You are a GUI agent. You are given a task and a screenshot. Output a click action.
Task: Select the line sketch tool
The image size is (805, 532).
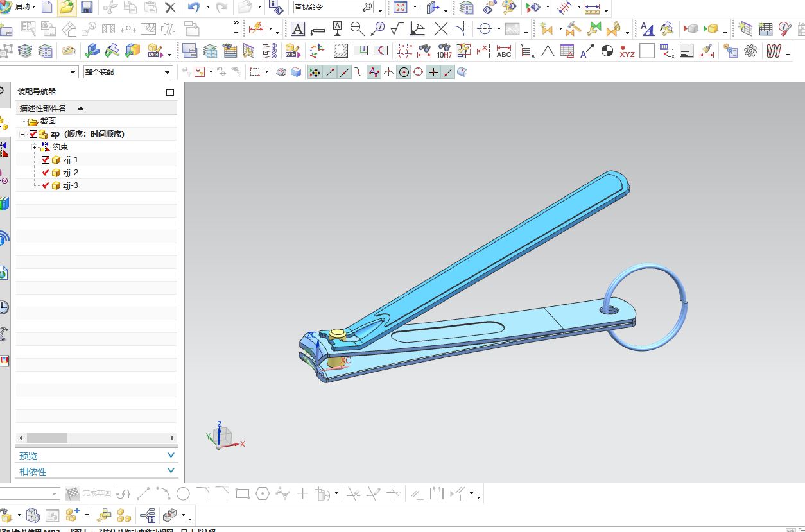pos(143,493)
